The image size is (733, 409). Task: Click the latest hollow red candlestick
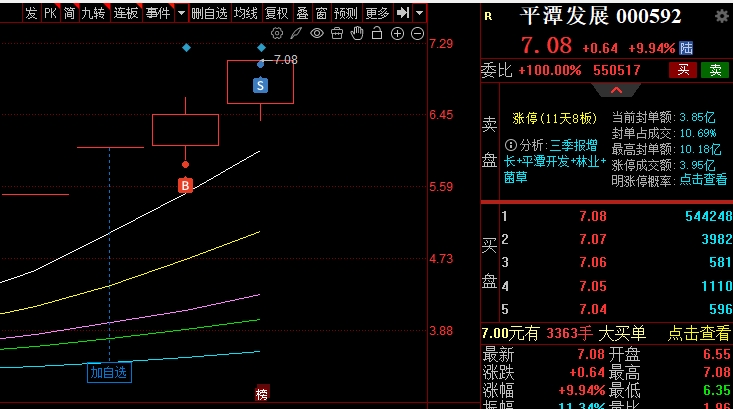coord(260,82)
